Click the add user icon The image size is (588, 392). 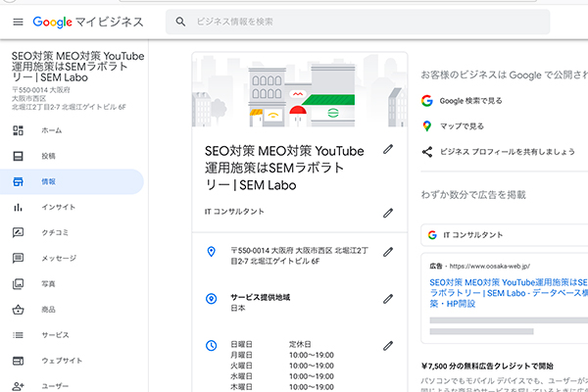18,385
